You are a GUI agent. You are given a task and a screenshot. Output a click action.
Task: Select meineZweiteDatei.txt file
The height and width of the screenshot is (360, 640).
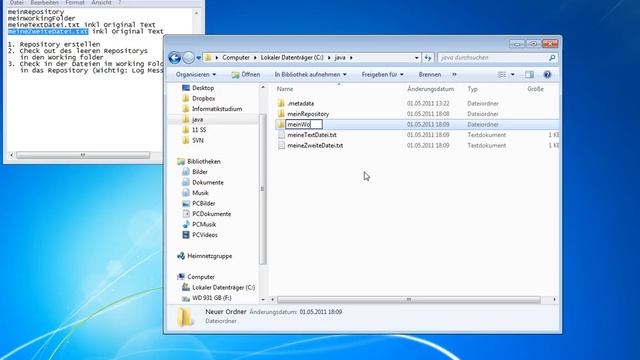[x=315, y=146]
